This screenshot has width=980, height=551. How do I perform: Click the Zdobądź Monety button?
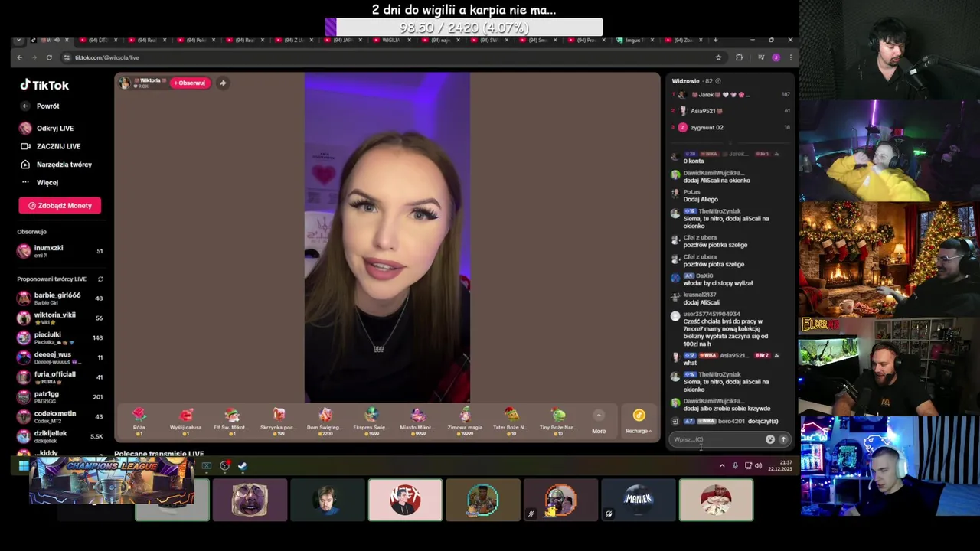60,205
